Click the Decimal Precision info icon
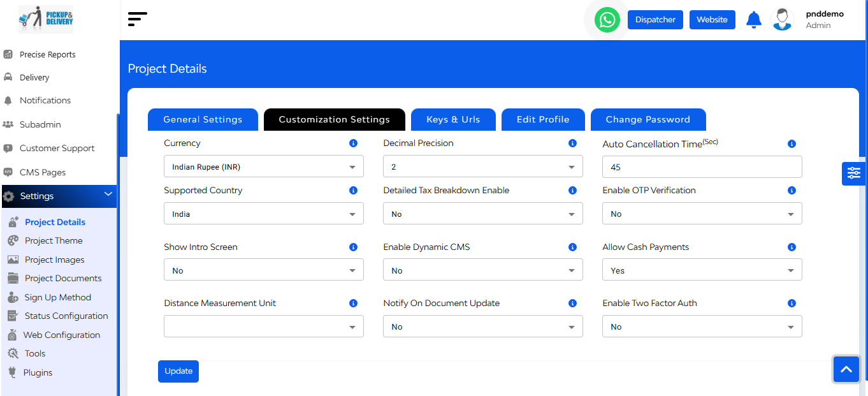 click(x=572, y=143)
